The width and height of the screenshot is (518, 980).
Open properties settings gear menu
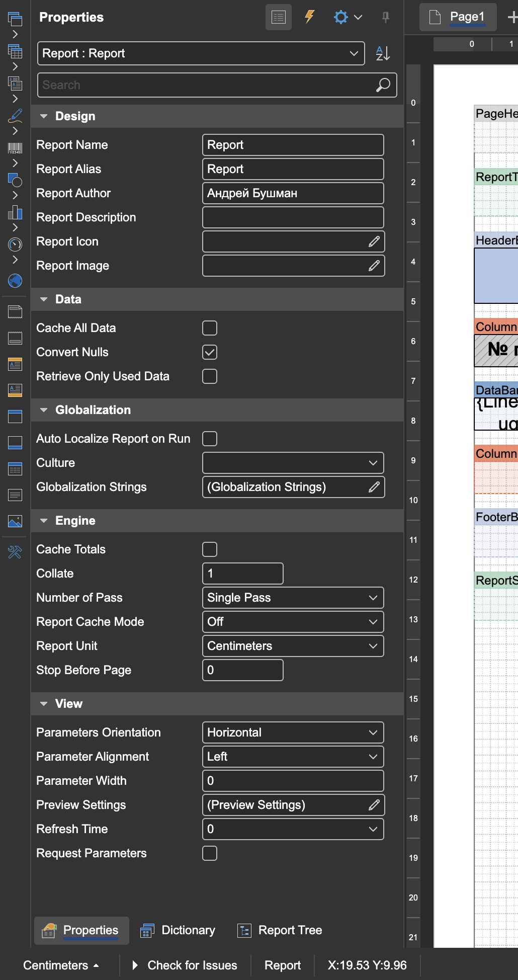click(x=348, y=17)
